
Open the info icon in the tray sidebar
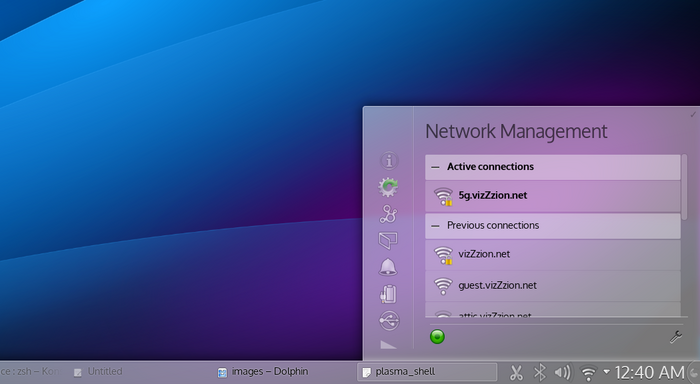coord(389,161)
